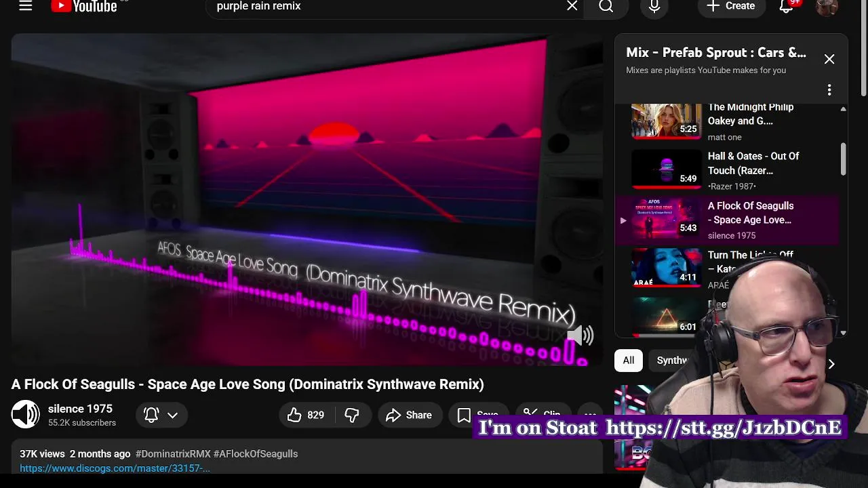868x488 pixels.
Task: Select the Synthwave filter chip
Action: [671, 361]
